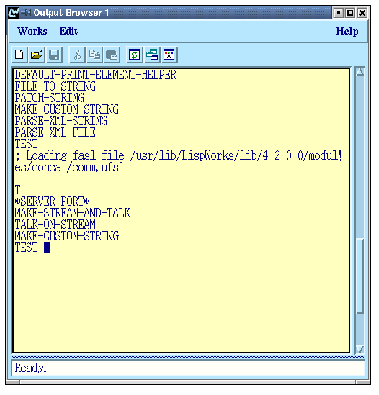The width and height of the screenshot is (379, 395).
Task: Click the New document toolbar icon
Action: coord(19,55)
